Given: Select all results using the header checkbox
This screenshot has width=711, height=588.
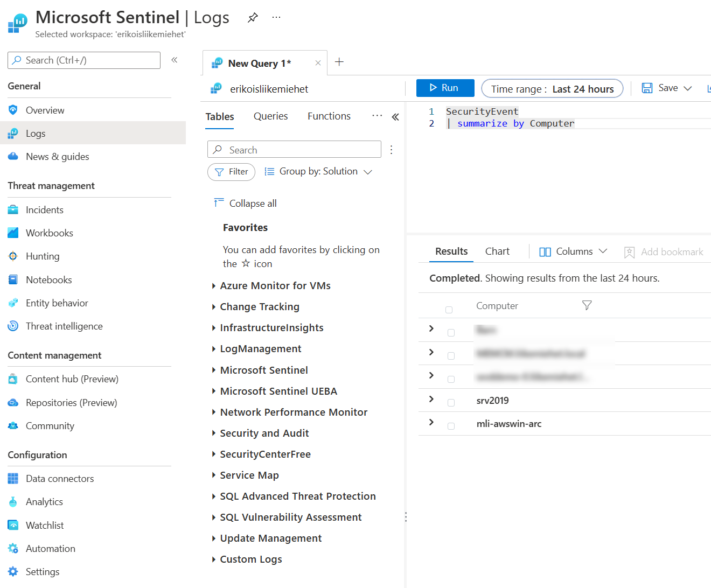Looking at the screenshot, I should 449,310.
